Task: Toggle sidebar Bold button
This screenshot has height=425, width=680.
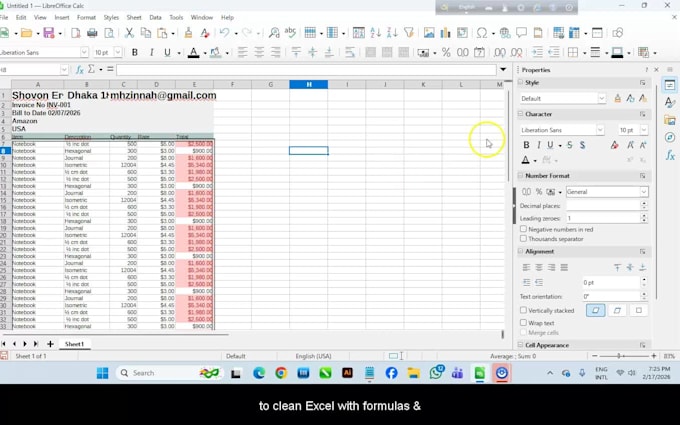Action: click(x=526, y=145)
